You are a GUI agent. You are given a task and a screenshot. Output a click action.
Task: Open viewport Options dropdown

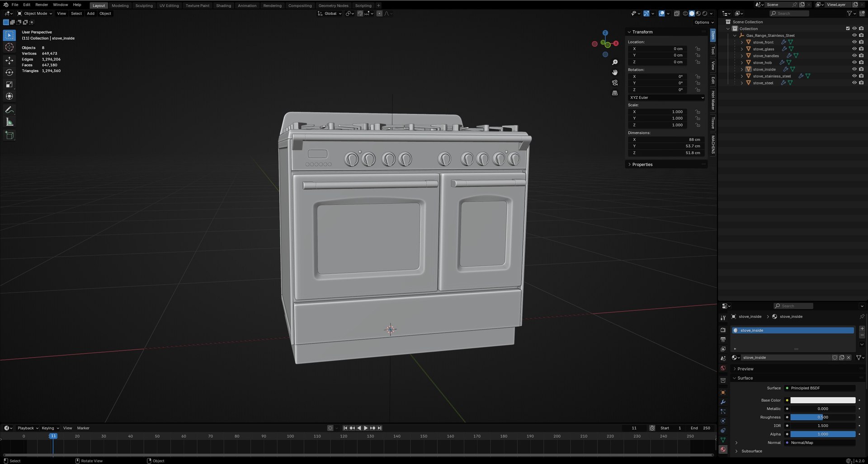point(704,22)
